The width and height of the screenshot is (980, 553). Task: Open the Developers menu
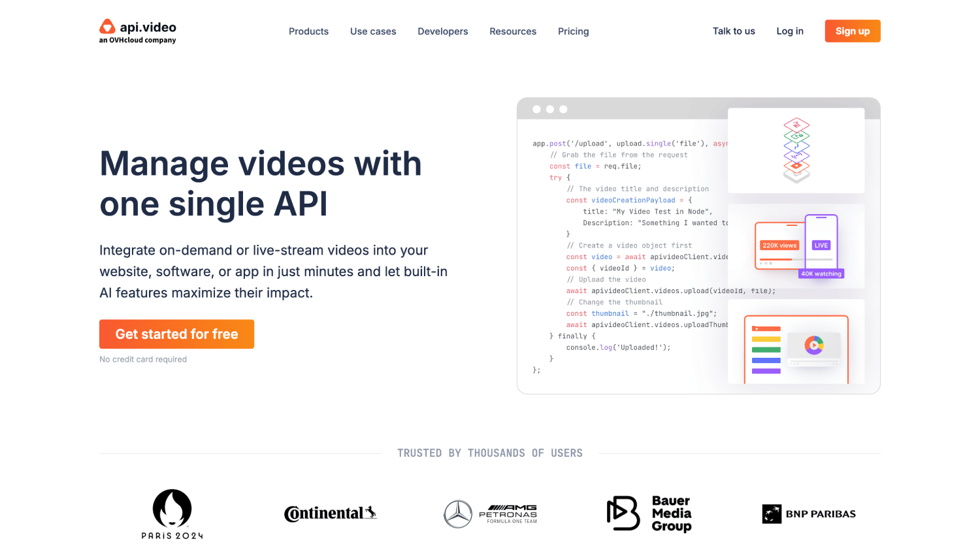tap(443, 31)
